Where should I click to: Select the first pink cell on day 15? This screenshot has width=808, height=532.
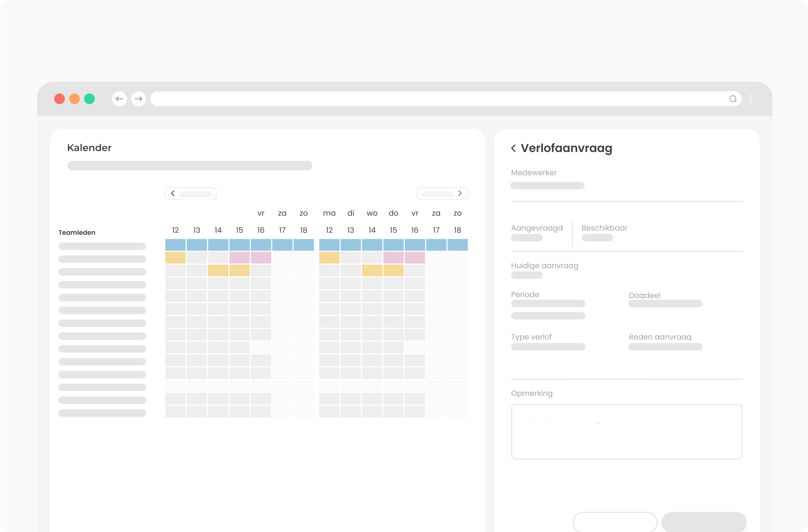(x=239, y=258)
